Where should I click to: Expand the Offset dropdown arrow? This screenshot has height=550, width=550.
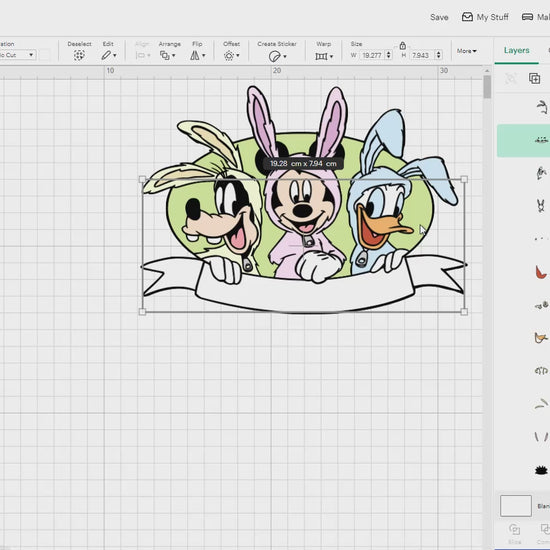coord(238,55)
